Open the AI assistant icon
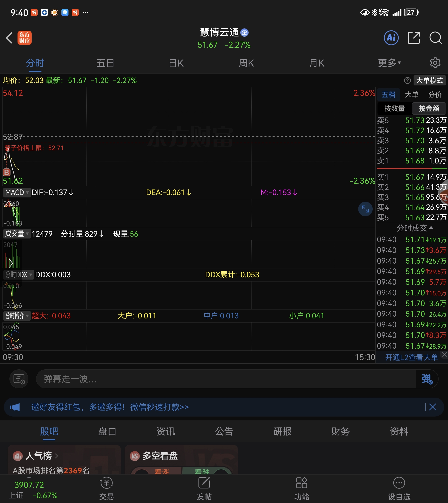Image resolution: width=448 pixels, height=503 pixels. [391, 38]
